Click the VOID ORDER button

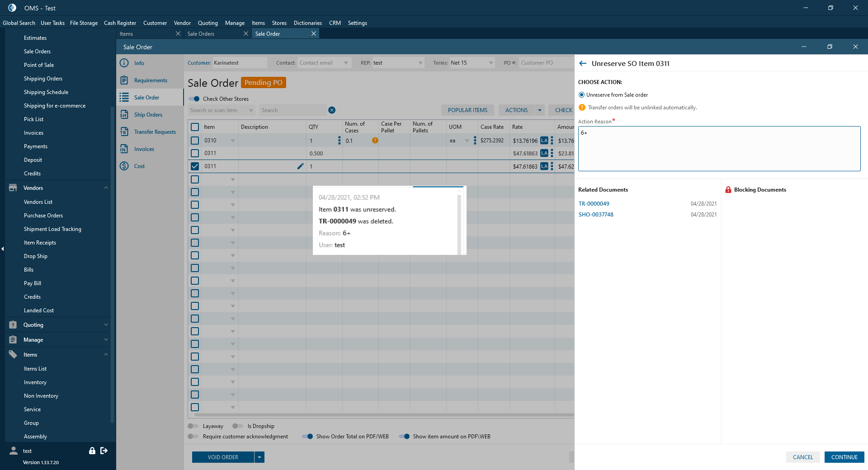(x=223, y=457)
